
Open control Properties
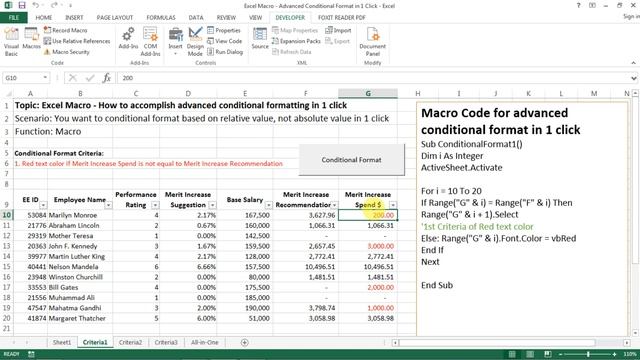[x=224, y=30]
